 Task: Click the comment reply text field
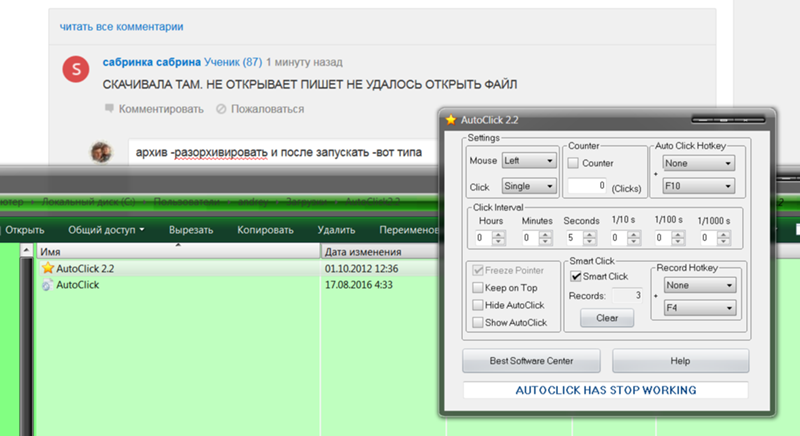[284, 152]
